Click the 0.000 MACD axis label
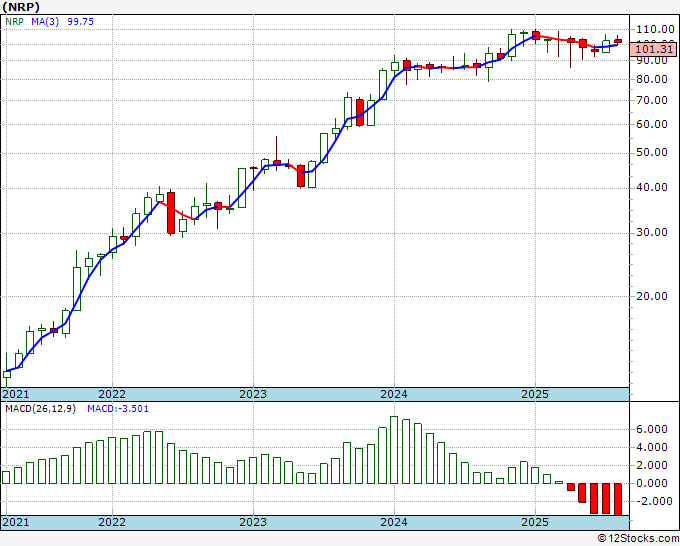The image size is (680, 546). 651,484
